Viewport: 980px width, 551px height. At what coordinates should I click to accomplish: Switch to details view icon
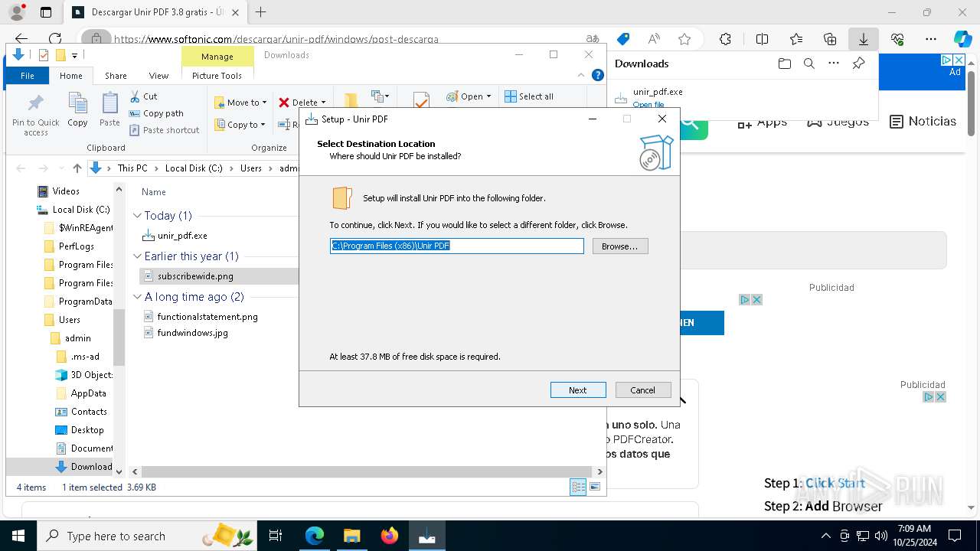click(x=578, y=487)
